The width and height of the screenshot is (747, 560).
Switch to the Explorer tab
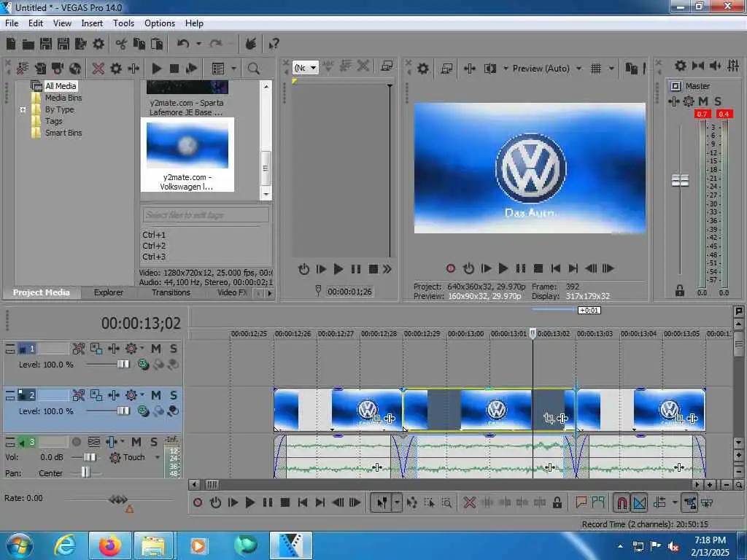108,292
